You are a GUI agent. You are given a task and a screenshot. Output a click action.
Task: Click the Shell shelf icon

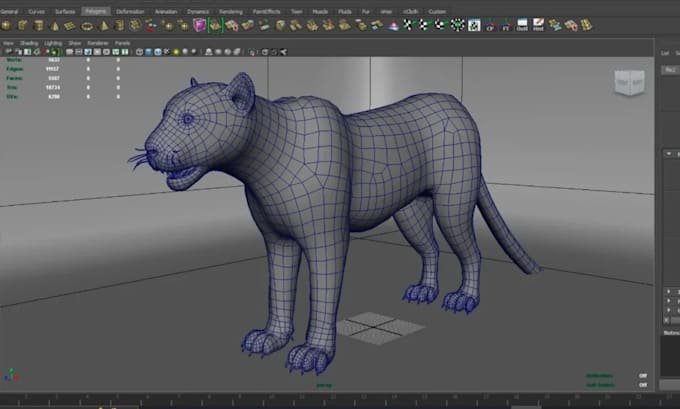click(522, 25)
